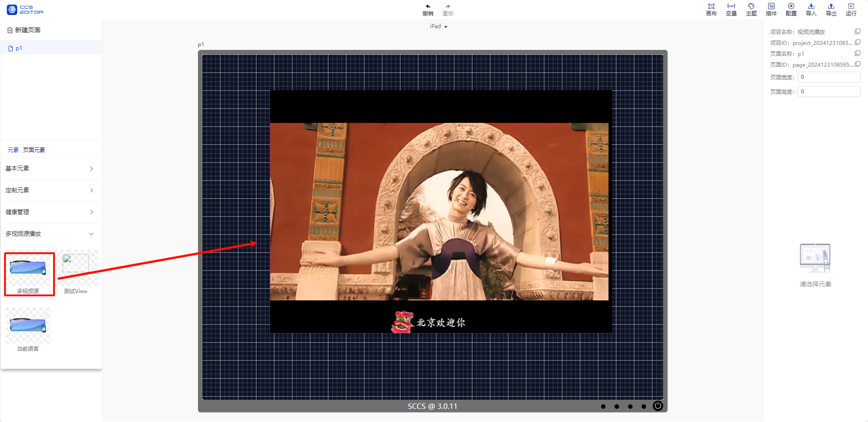Copy the 页面ID value

coord(858,64)
